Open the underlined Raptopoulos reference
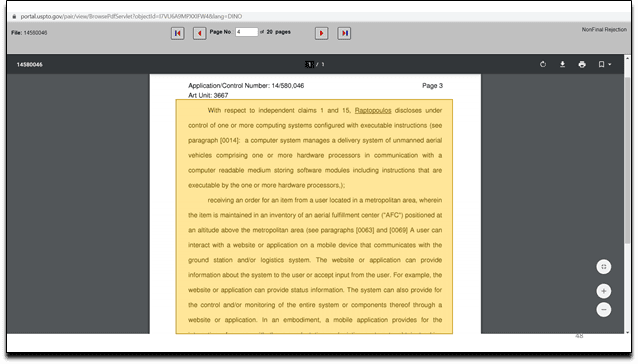Screen dimensions: 638x364 (x=373, y=110)
